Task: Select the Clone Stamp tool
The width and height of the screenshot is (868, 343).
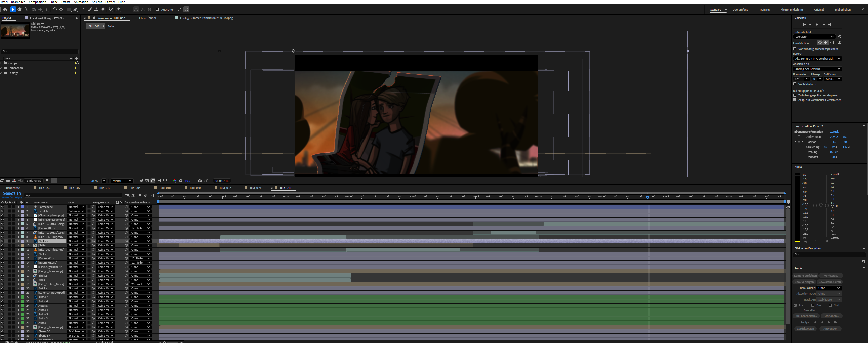Action: [96, 9]
